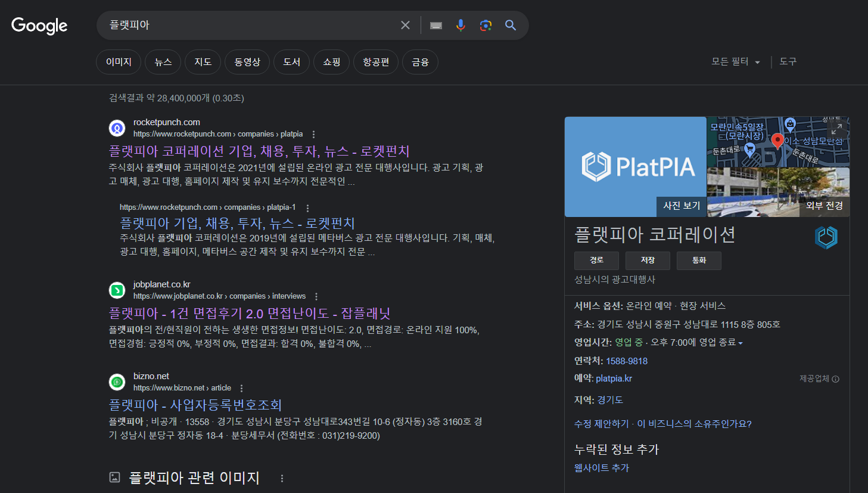Open the on-screen keyboard input tool

pyautogui.click(x=436, y=25)
